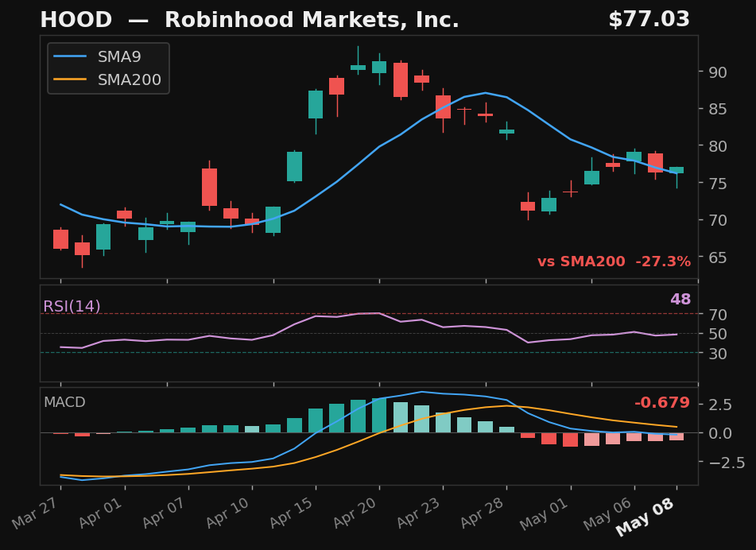Click the blue SMA9 legend line sample
The width and height of the screenshot is (756, 550).
71,56
